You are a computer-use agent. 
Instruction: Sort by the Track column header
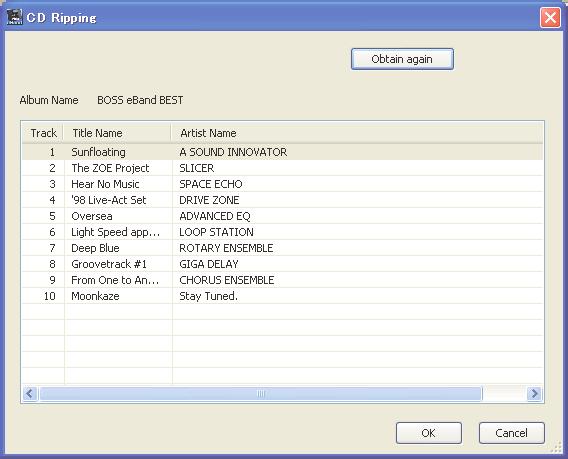pos(43,133)
